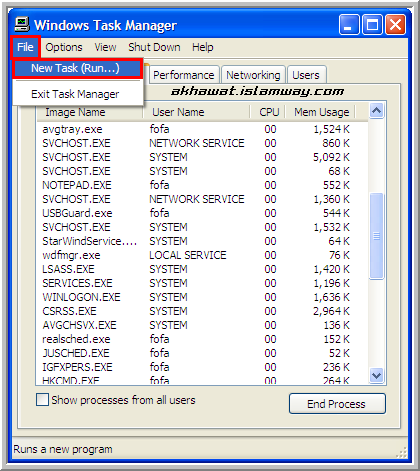Maximize the Task Manager window
This screenshot has width=420, height=471.
point(372,25)
